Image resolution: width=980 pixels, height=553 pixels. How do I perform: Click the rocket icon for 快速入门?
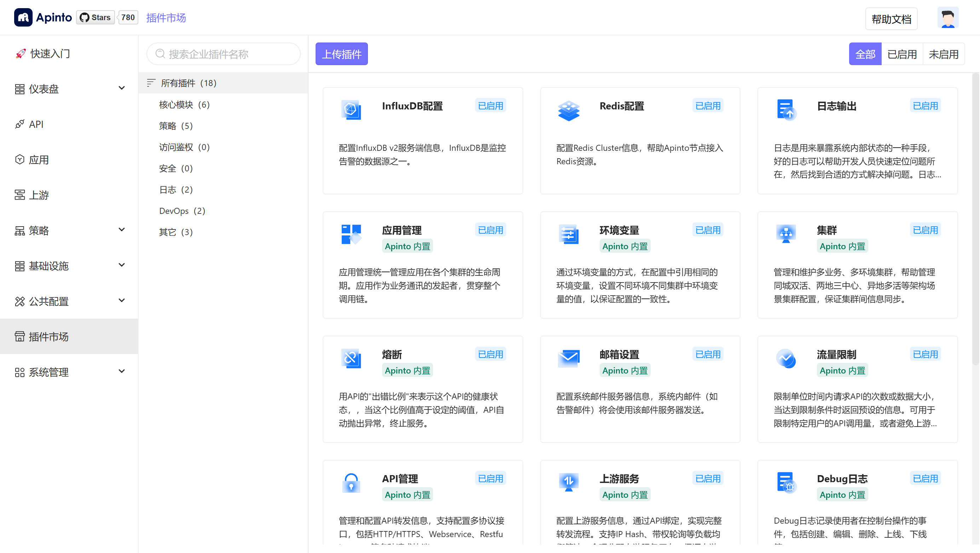pyautogui.click(x=21, y=54)
